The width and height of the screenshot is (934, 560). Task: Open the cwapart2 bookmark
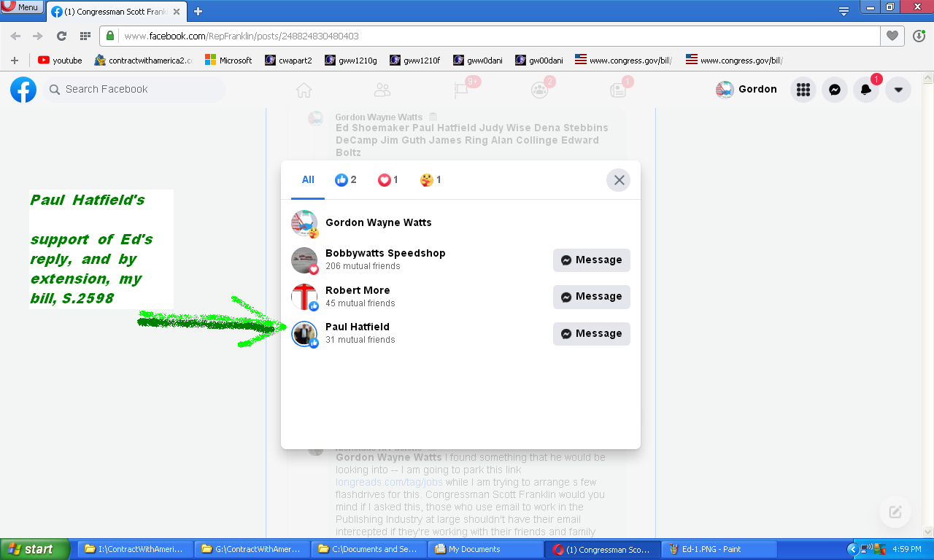coord(288,61)
